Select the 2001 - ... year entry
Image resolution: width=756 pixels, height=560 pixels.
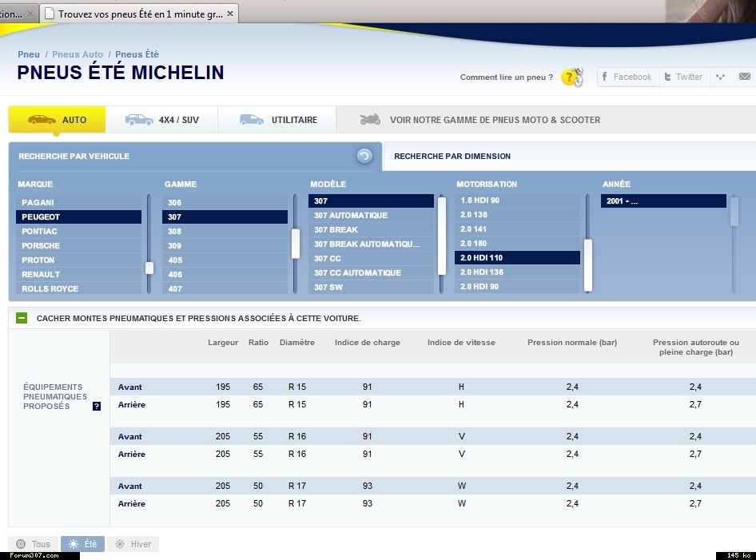(x=663, y=201)
